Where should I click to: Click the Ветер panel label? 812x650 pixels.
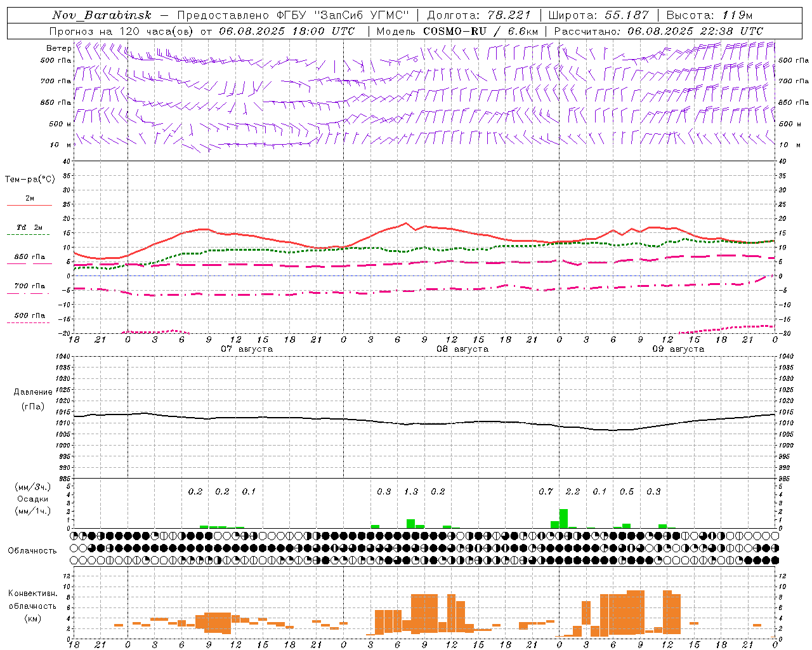pos(58,48)
